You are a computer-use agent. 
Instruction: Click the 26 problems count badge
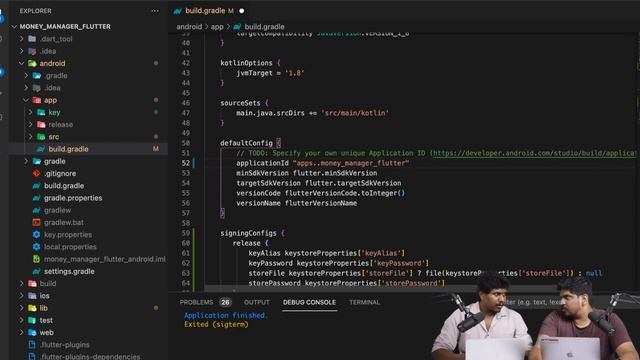tap(225, 302)
